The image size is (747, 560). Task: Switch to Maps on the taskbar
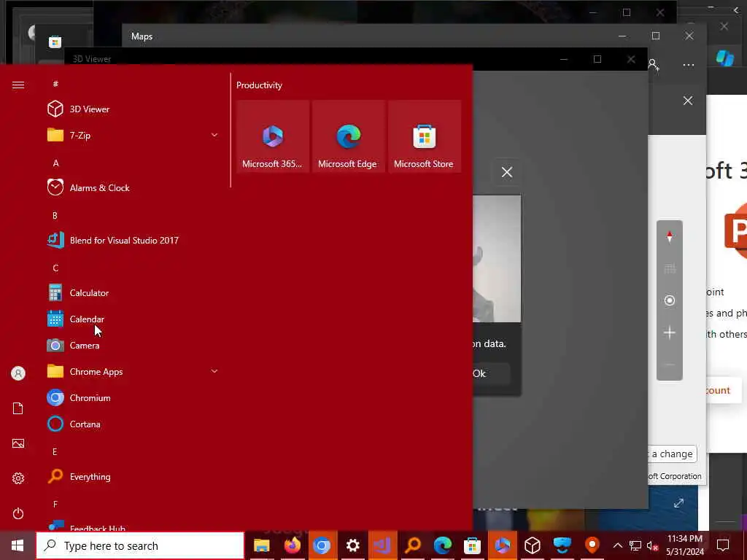pos(592,545)
